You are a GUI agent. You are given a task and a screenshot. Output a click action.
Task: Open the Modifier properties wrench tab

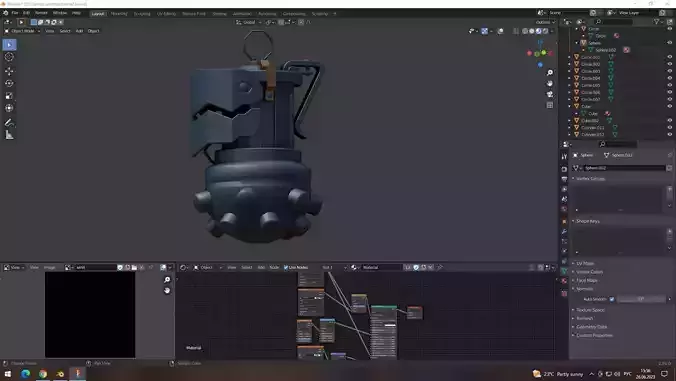click(564, 231)
